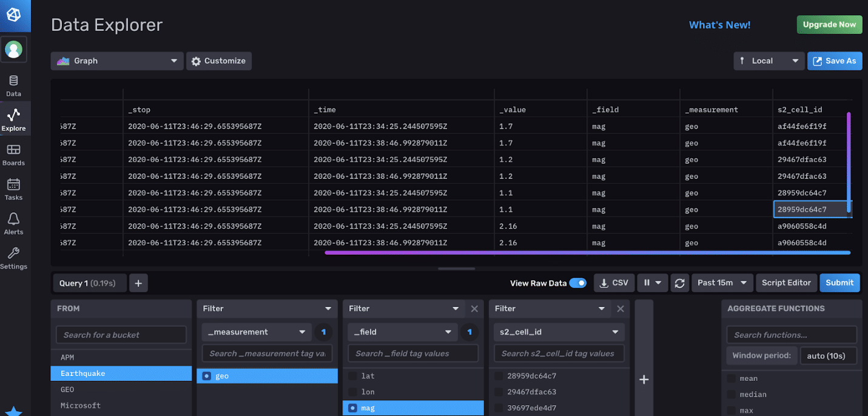The height and width of the screenshot is (416, 868).
Task: Open the What's New! link
Action: [719, 25]
